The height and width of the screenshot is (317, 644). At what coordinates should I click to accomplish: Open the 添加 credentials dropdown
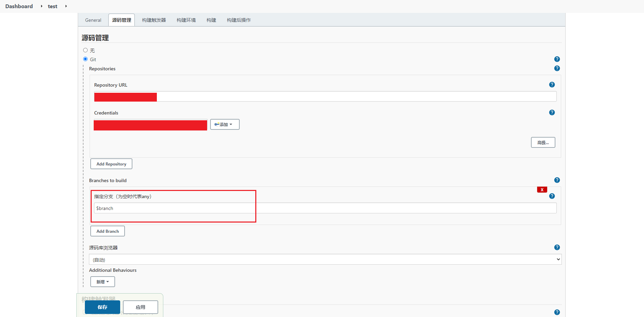coord(225,124)
